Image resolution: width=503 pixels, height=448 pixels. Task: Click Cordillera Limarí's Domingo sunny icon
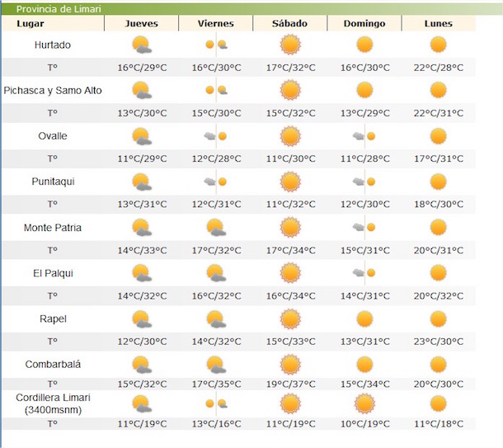(364, 403)
